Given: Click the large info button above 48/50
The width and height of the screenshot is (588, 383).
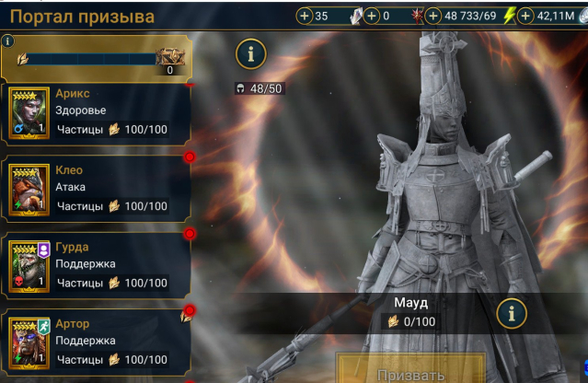Looking at the screenshot, I should (x=251, y=54).
